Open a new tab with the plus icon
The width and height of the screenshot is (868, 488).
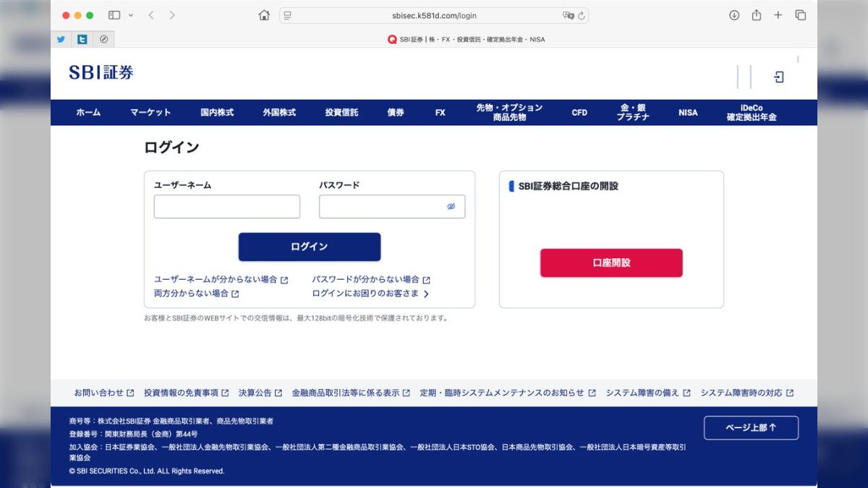point(778,15)
